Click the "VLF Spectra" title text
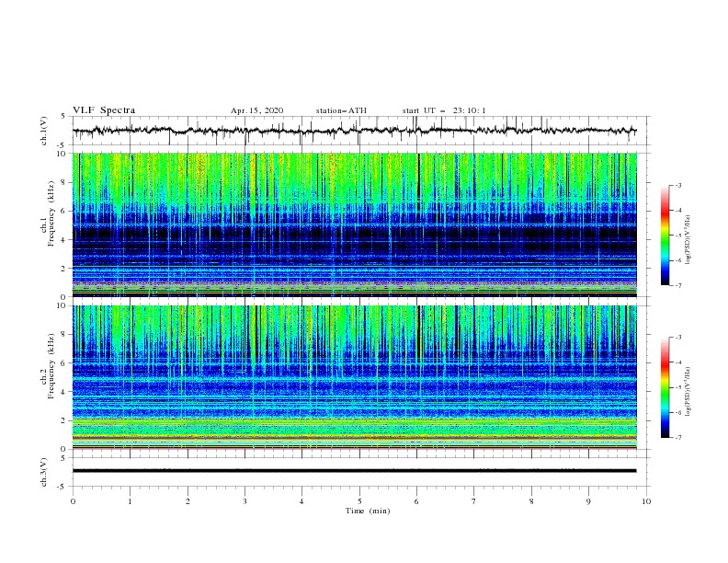Viewport: 728px width, 563px height. 104,110
